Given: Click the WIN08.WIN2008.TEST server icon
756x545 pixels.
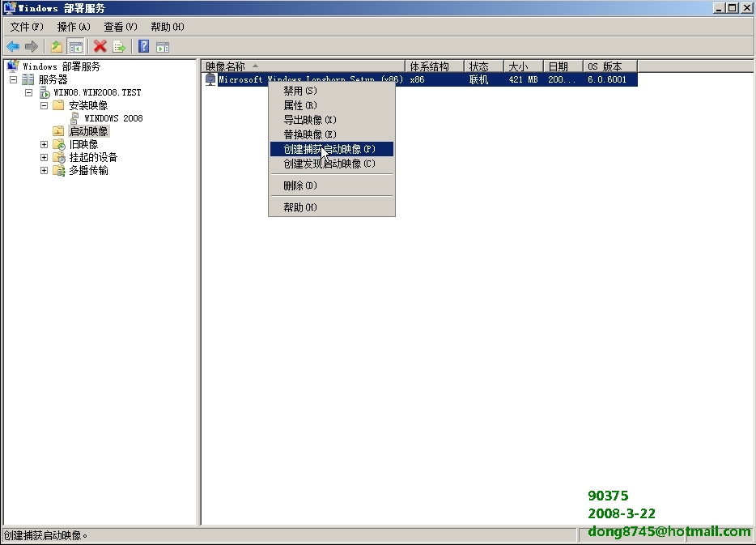Looking at the screenshot, I should [x=45, y=92].
